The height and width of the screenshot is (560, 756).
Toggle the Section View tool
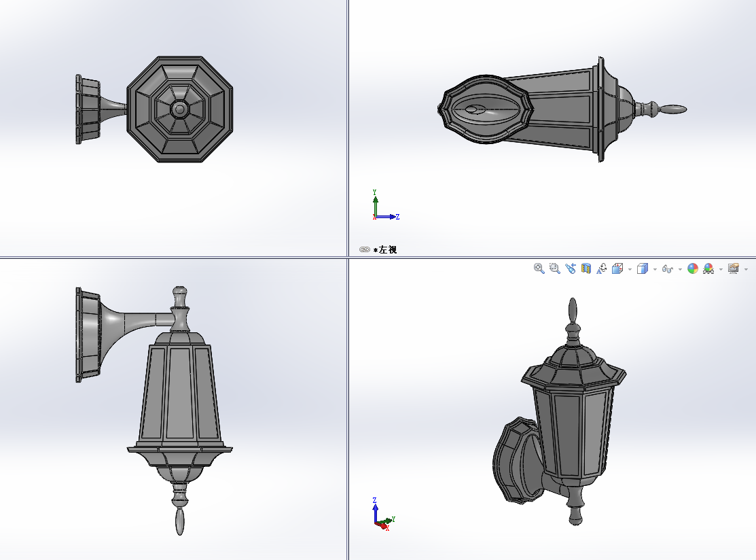coord(586,268)
